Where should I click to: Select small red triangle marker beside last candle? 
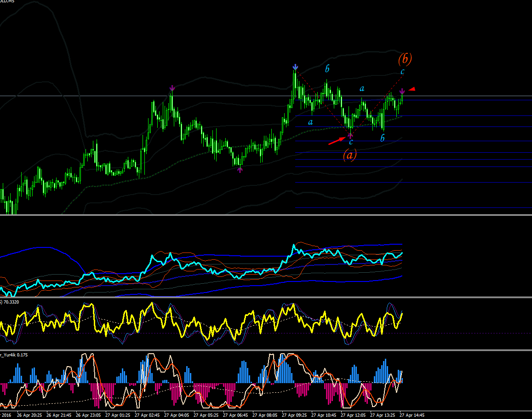click(x=412, y=89)
